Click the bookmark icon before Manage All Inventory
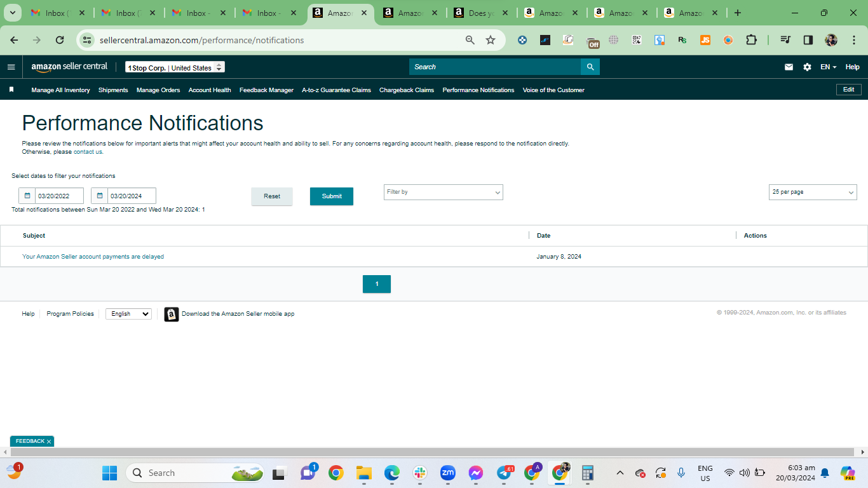Viewport: 868px width, 488px height. coord(11,90)
